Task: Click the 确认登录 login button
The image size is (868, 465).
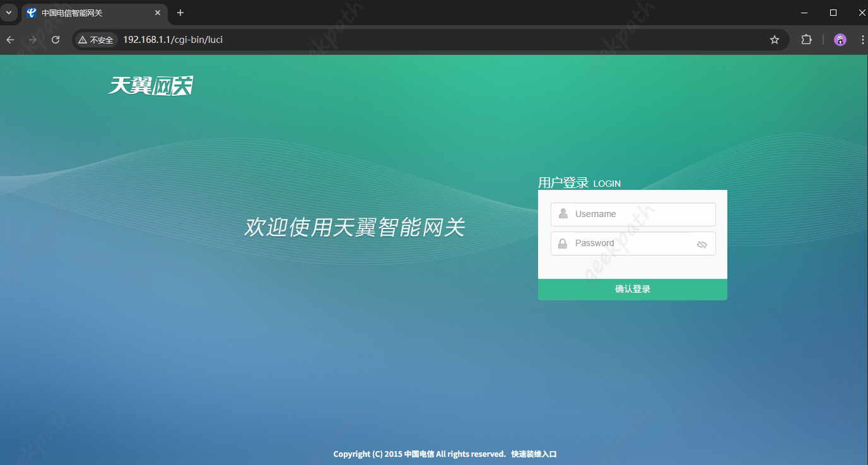Action: pos(633,289)
